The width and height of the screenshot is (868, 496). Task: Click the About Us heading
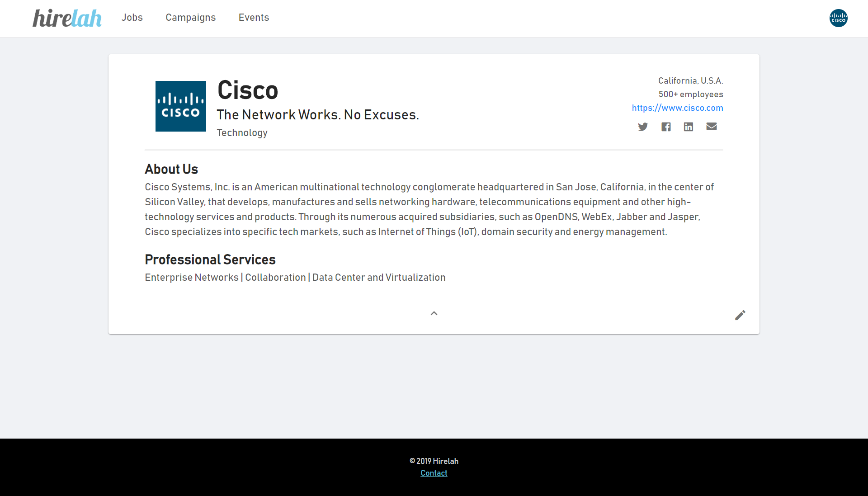(171, 169)
